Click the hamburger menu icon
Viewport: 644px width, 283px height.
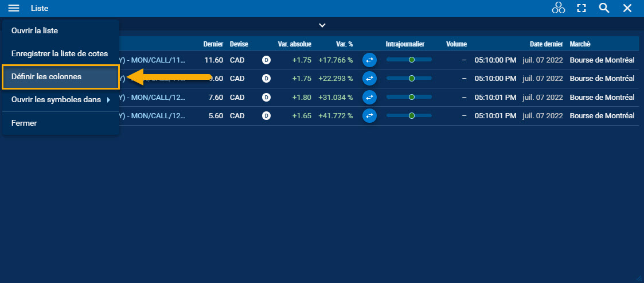[x=14, y=8]
